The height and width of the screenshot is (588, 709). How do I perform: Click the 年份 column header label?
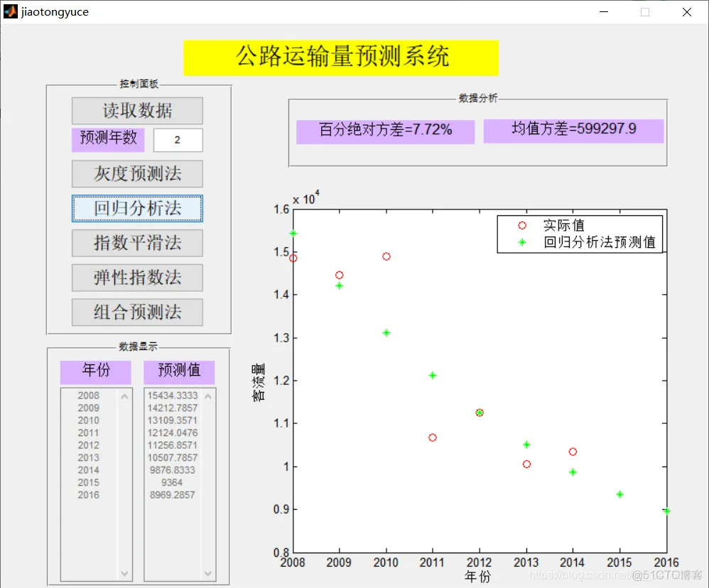tap(95, 372)
